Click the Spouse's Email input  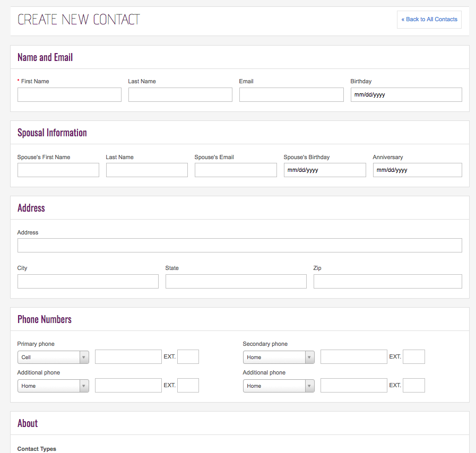(236, 170)
